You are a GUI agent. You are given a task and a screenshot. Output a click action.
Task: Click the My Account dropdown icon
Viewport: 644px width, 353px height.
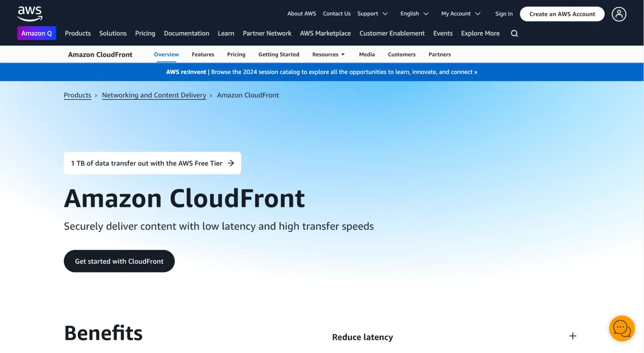click(x=478, y=14)
